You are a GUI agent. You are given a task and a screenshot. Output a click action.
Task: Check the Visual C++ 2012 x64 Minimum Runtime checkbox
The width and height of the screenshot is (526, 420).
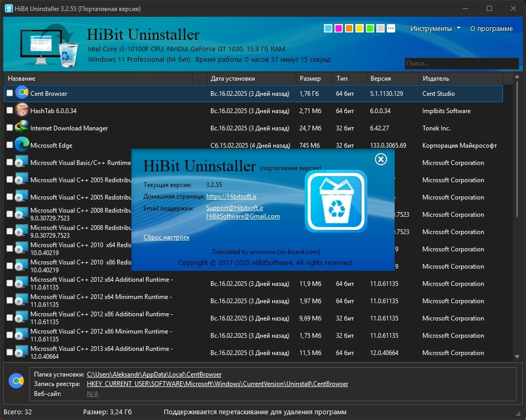10,301
